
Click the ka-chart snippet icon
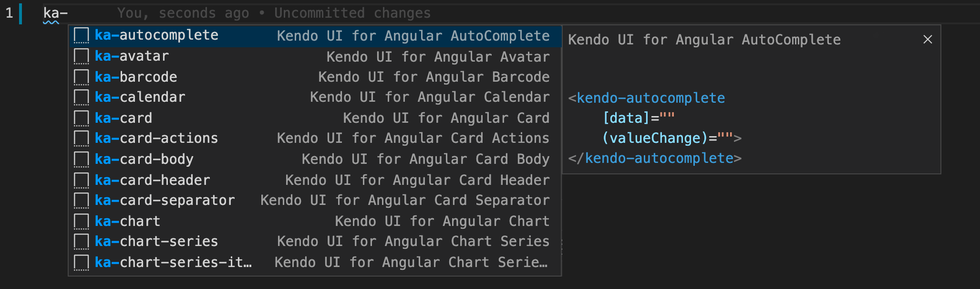tap(81, 221)
